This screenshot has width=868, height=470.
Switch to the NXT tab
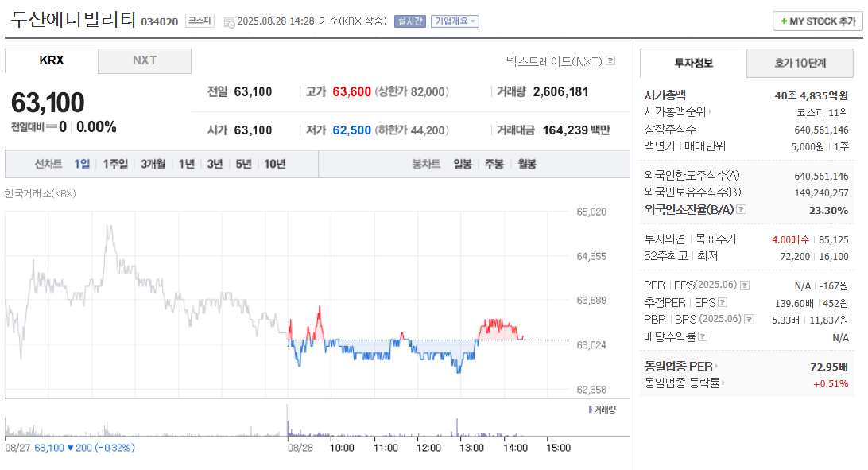145,60
